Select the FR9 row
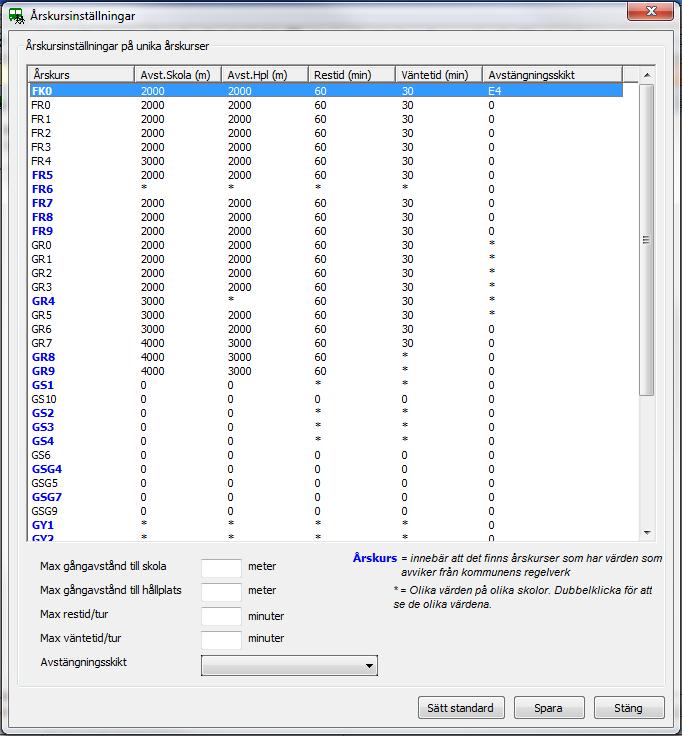Image resolution: width=682 pixels, height=736 pixels. coord(326,231)
